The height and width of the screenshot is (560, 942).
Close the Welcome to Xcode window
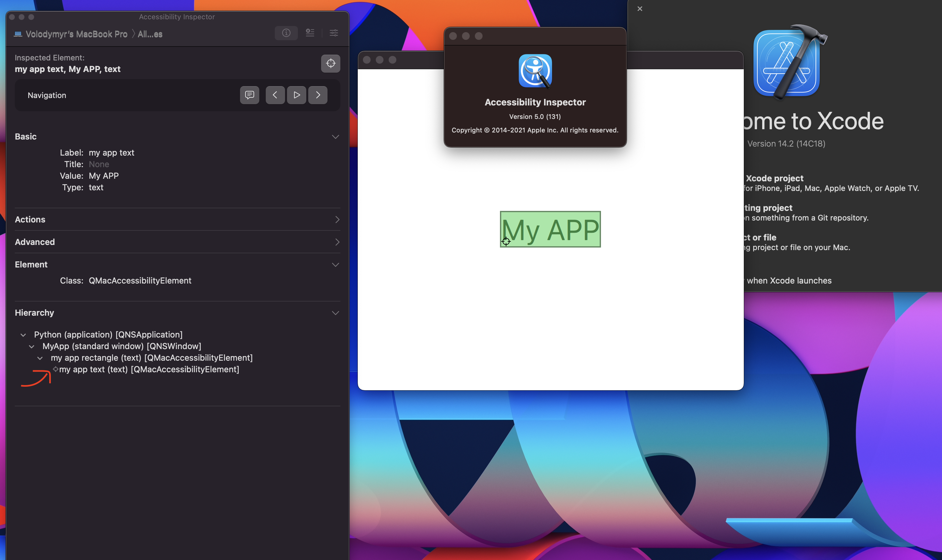(x=640, y=9)
